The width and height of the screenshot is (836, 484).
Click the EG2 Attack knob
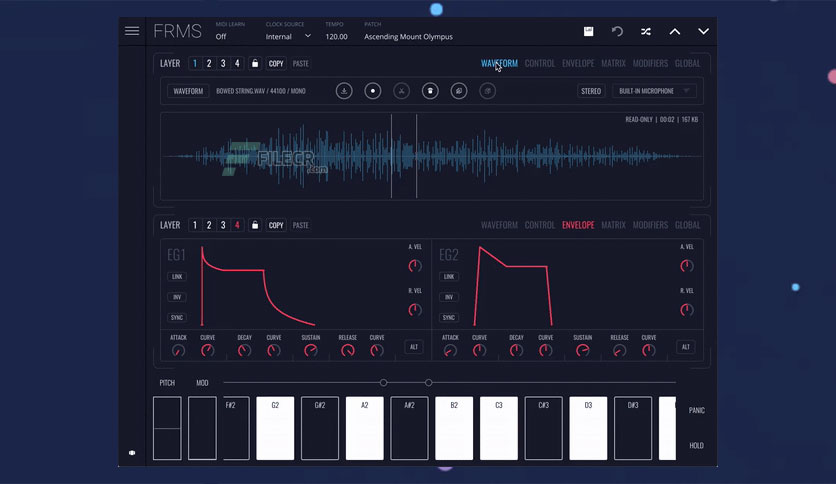[450, 351]
